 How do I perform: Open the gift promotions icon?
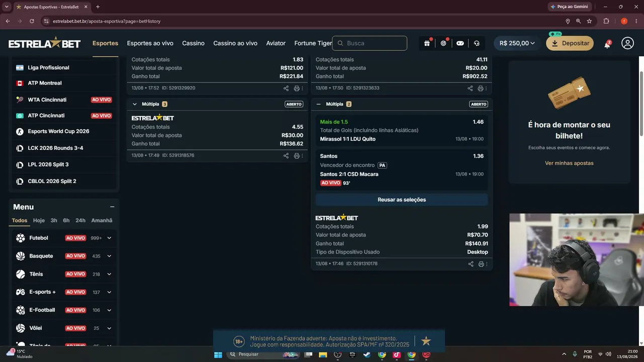427,43
